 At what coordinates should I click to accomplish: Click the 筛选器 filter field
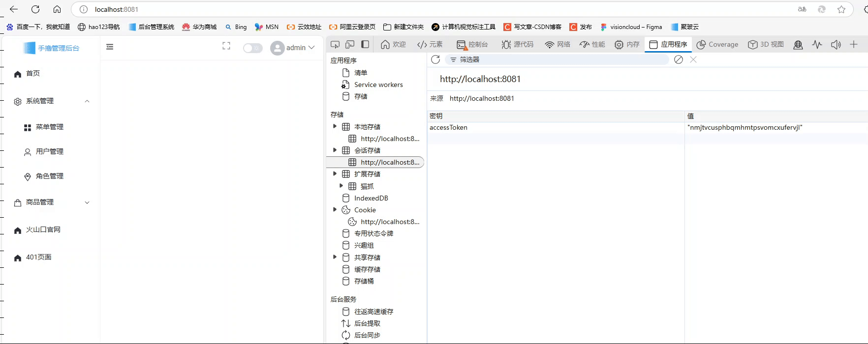click(557, 59)
